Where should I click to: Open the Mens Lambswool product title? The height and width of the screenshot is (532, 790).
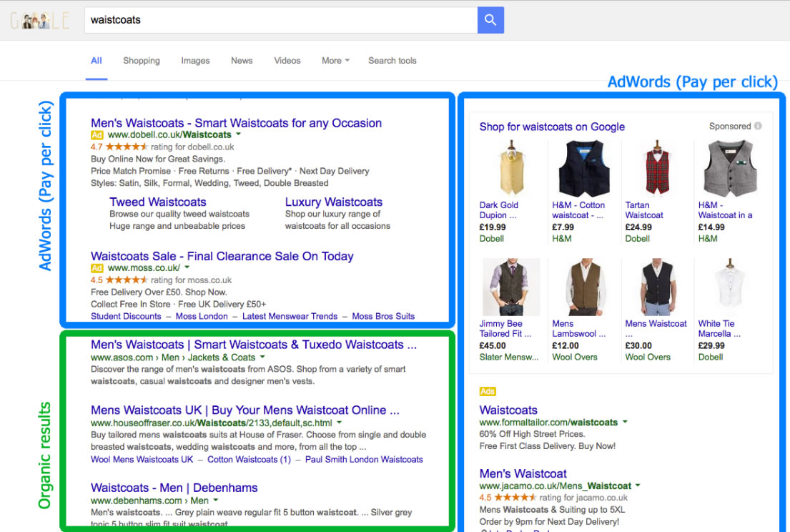579,328
